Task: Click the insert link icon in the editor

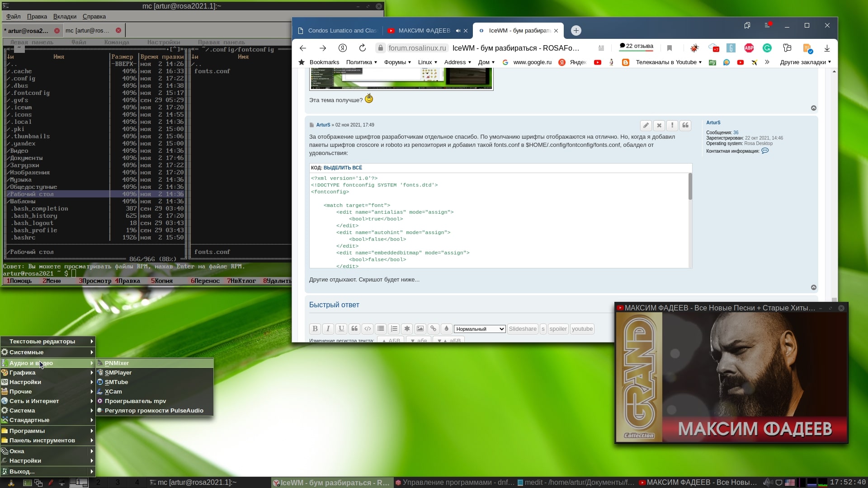Action: (433, 328)
